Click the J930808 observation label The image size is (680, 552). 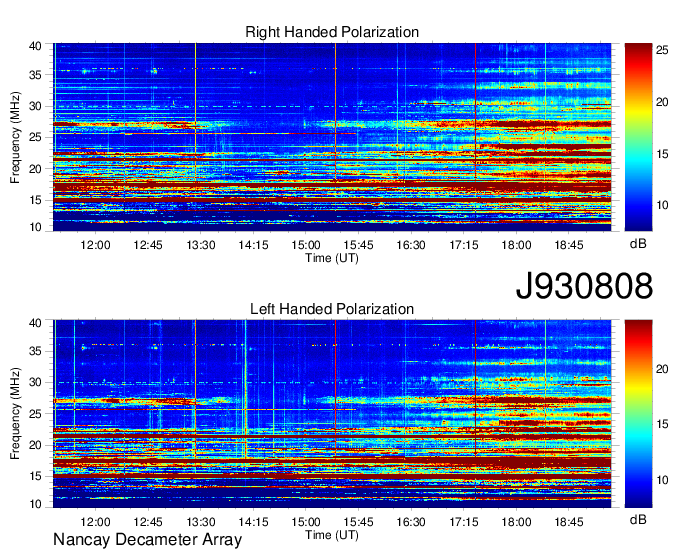(x=584, y=285)
